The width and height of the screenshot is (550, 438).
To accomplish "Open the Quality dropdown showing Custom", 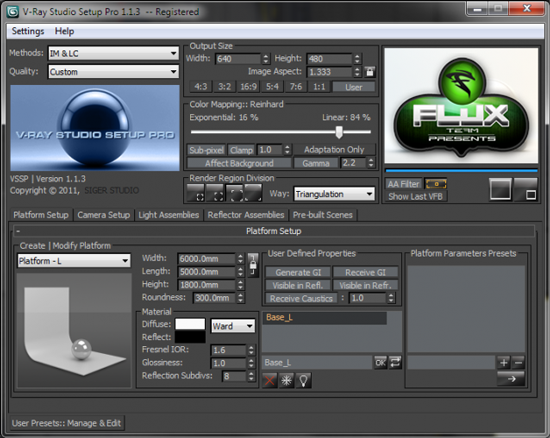I will (113, 72).
